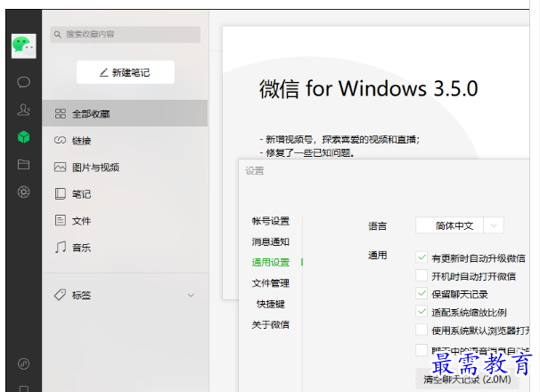
Task: Select 全部收藏 in favorites list
Action: click(x=125, y=113)
